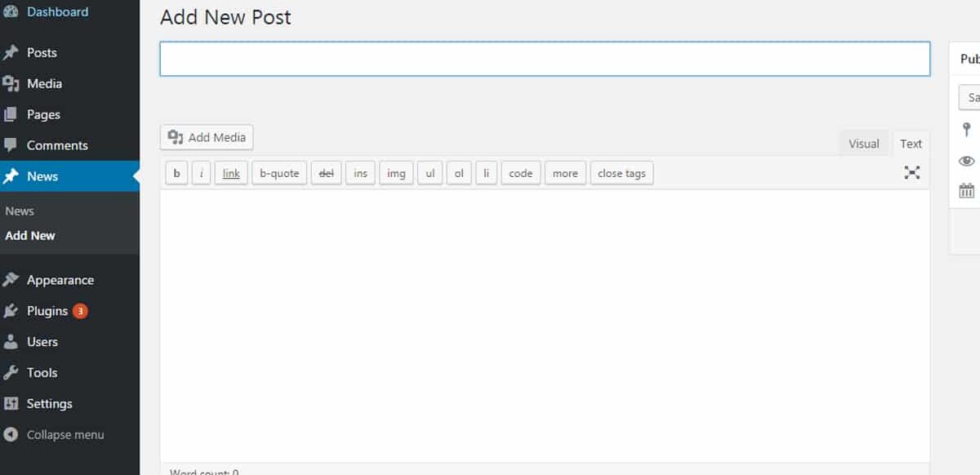
Task: Open the News submenu link
Action: (20, 211)
